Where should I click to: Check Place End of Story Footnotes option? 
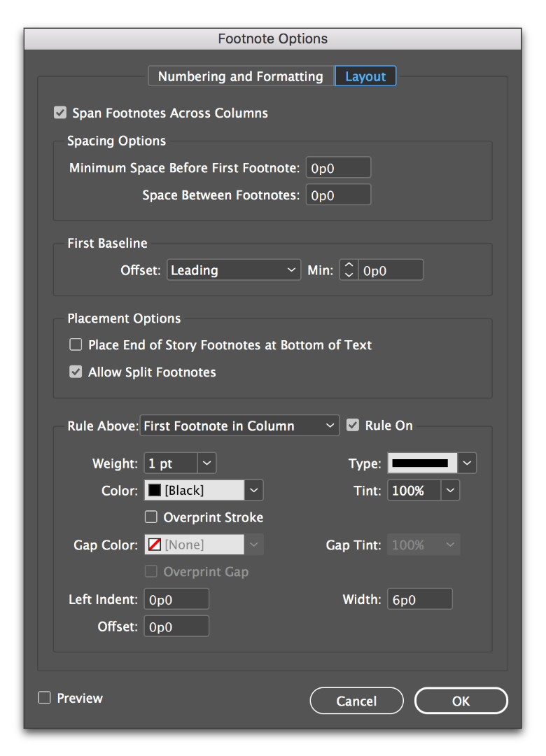click(76, 344)
